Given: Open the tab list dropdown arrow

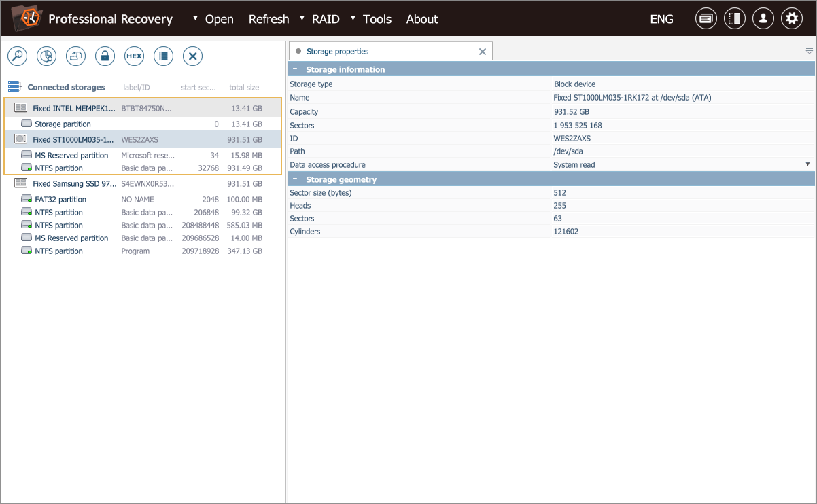Looking at the screenshot, I should click(x=809, y=51).
